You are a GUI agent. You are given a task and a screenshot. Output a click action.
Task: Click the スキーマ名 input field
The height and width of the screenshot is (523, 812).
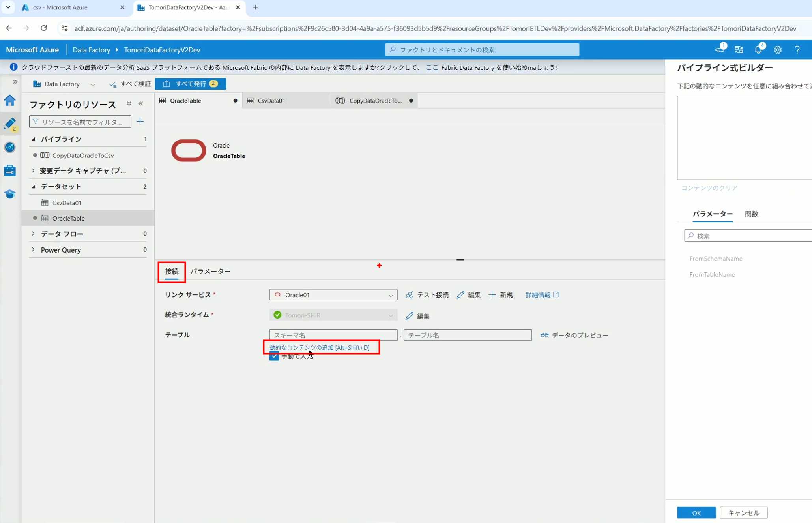point(333,335)
